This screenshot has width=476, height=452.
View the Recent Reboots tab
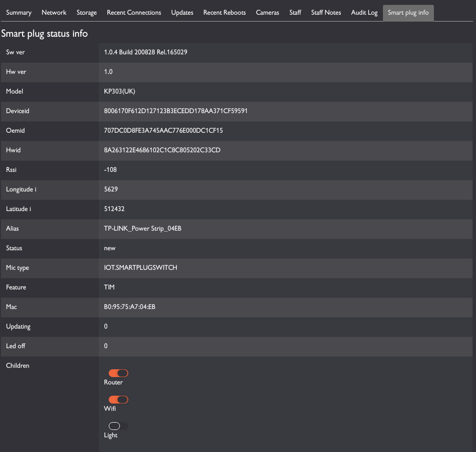click(224, 13)
